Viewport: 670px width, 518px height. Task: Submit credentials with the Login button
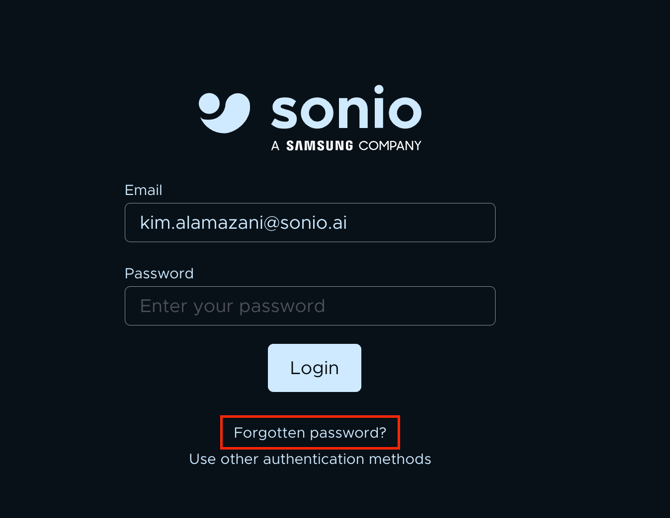(x=314, y=368)
